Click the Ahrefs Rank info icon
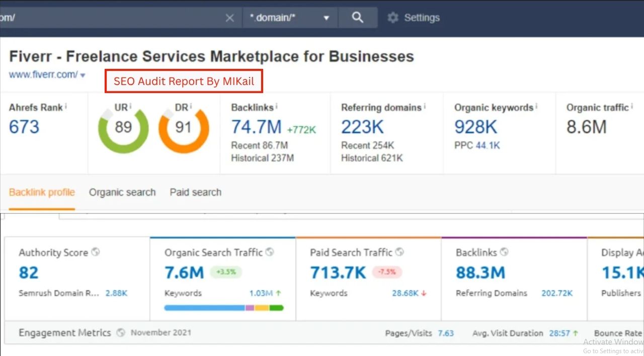The image size is (644, 356). click(x=66, y=107)
